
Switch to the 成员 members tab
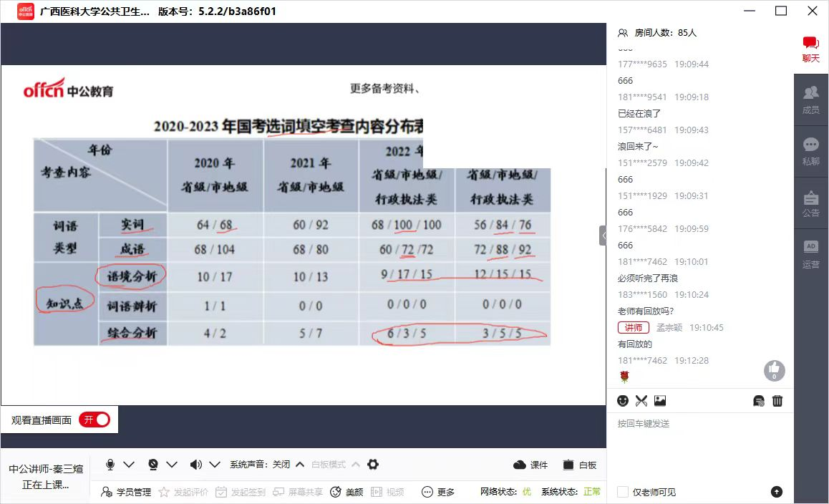click(811, 100)
